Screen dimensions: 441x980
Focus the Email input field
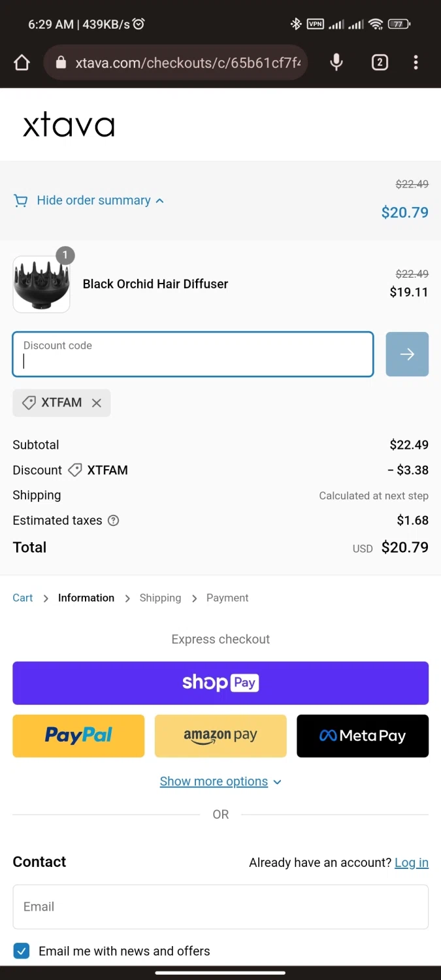220,907
